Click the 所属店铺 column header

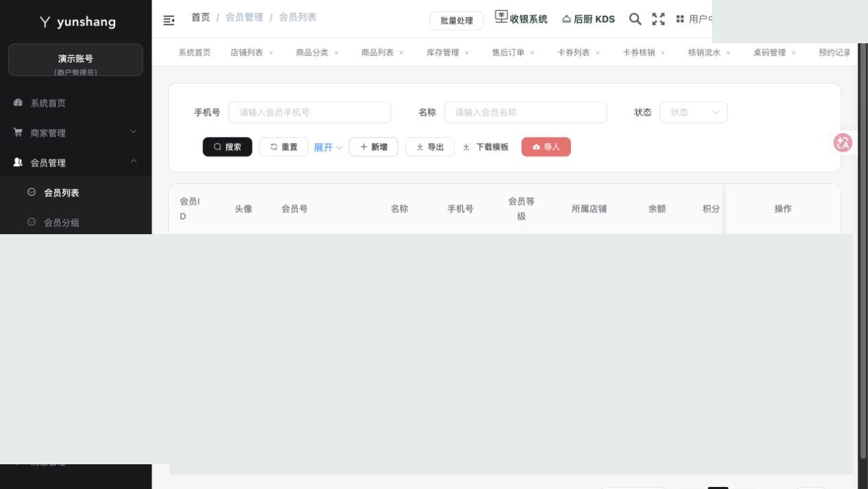point(589,209)
